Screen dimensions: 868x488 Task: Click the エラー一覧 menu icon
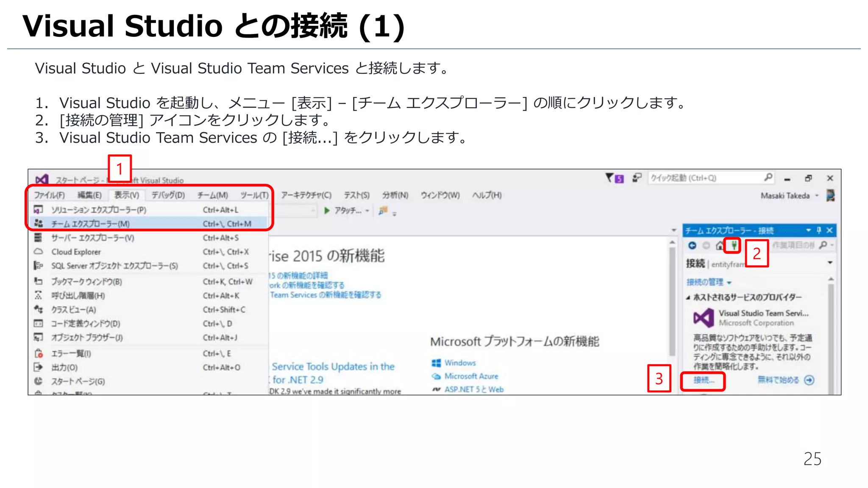(x=38, y=353)
